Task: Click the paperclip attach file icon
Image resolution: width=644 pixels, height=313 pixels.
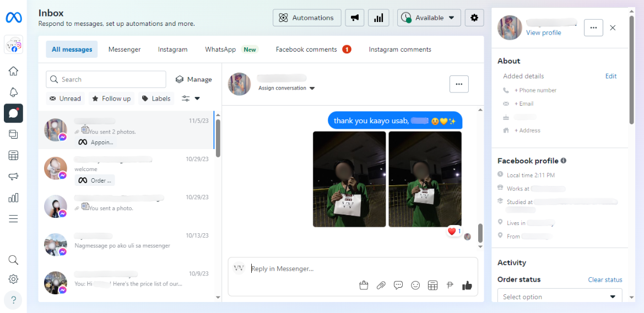Action: pyautogui.click(x=381, y=285)
